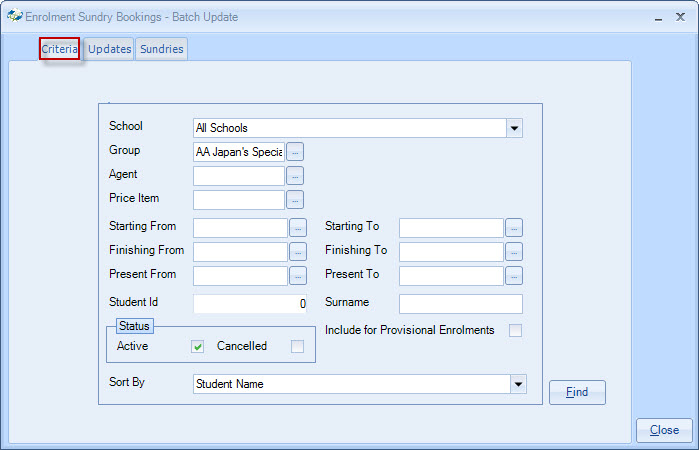The height and width of the screenshot is (450, 699).
Task: Open the Starting To date picker button
Action: click(x=513, y=227)
